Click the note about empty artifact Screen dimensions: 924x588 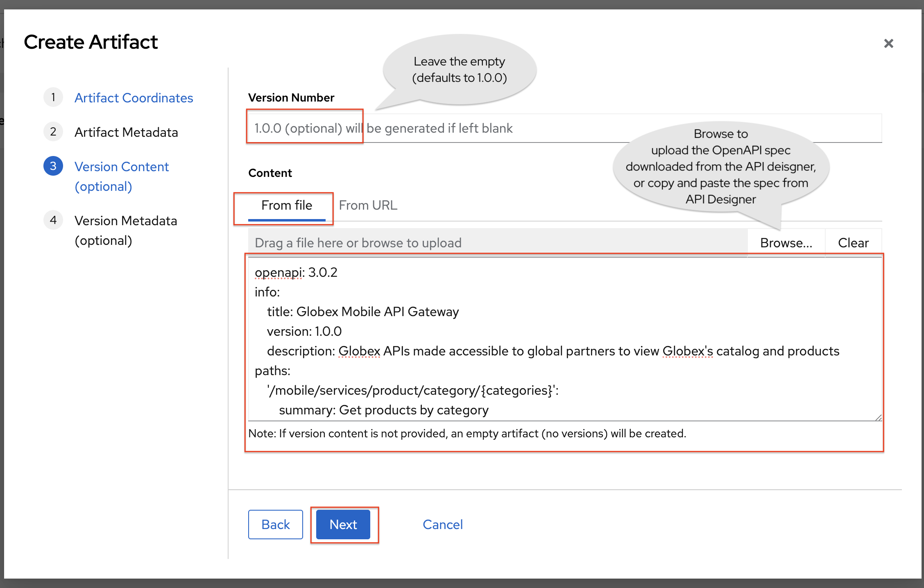(467, 433)
